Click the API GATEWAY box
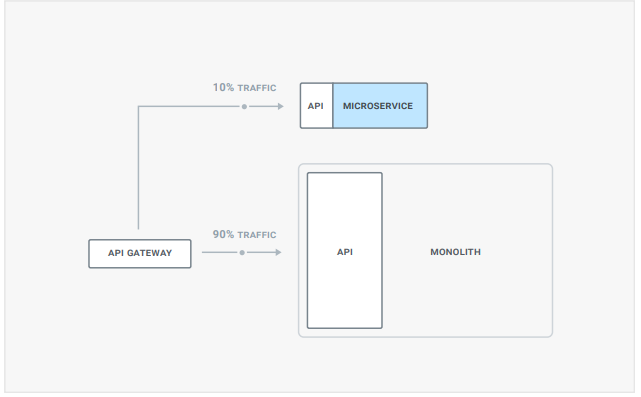The image size is (641, 397). pyautogui.click(x=140, y=253)
